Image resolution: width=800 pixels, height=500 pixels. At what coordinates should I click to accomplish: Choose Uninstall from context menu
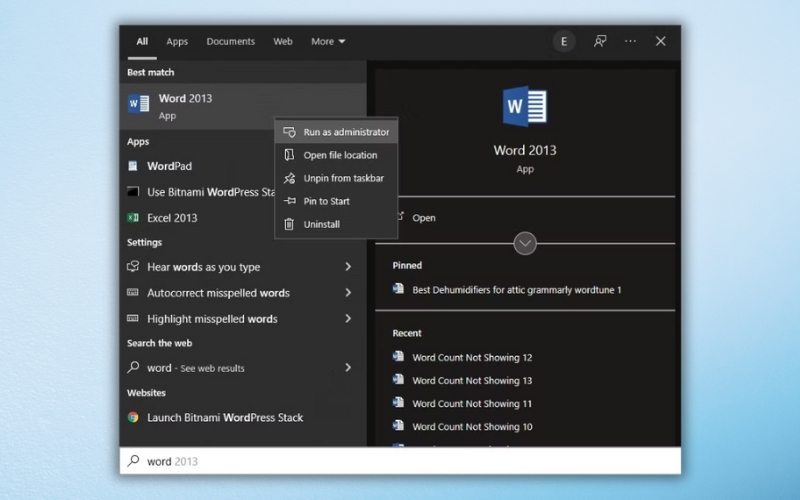pos(336,224)
